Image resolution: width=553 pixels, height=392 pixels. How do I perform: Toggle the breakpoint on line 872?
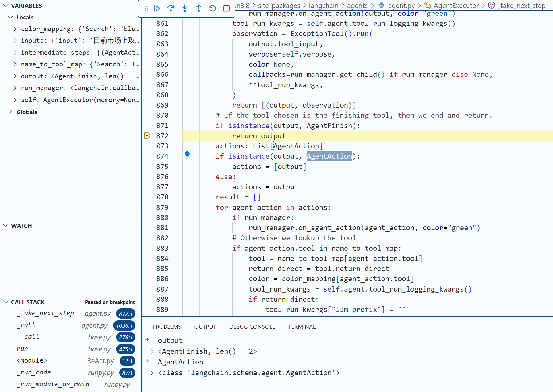tap(147, 135)
